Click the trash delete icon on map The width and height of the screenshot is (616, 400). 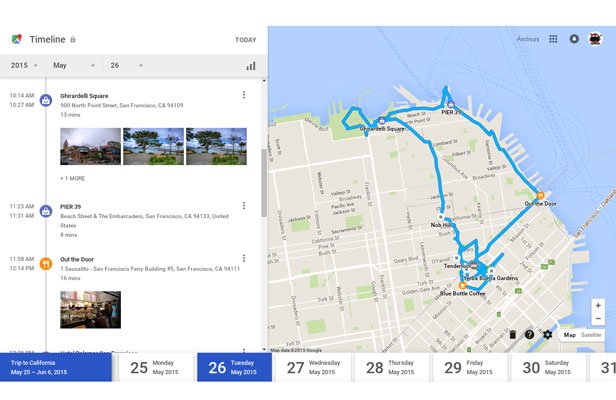(513, 334)
